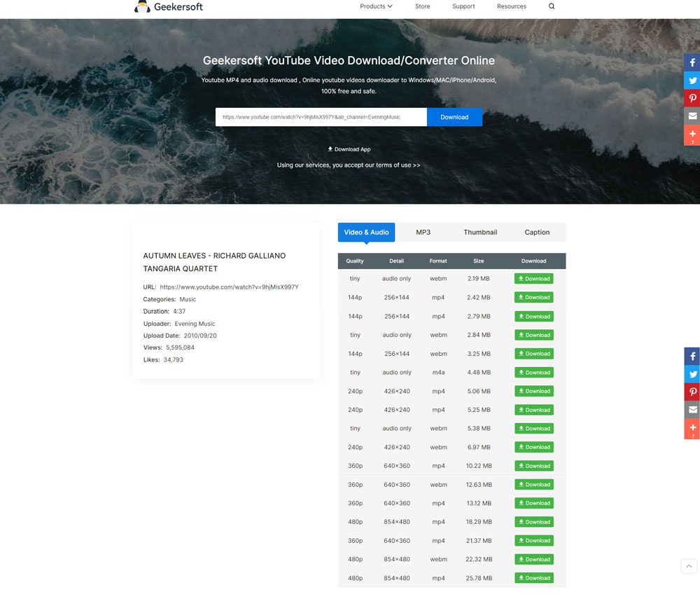Viewport: 700px width, 606px height.
Task: Switch to the Thumbnail tab
Action: click(480, 233)
